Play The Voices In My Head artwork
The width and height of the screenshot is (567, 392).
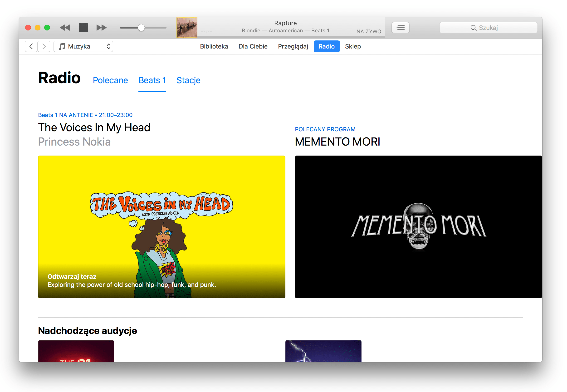coord(161,227)
